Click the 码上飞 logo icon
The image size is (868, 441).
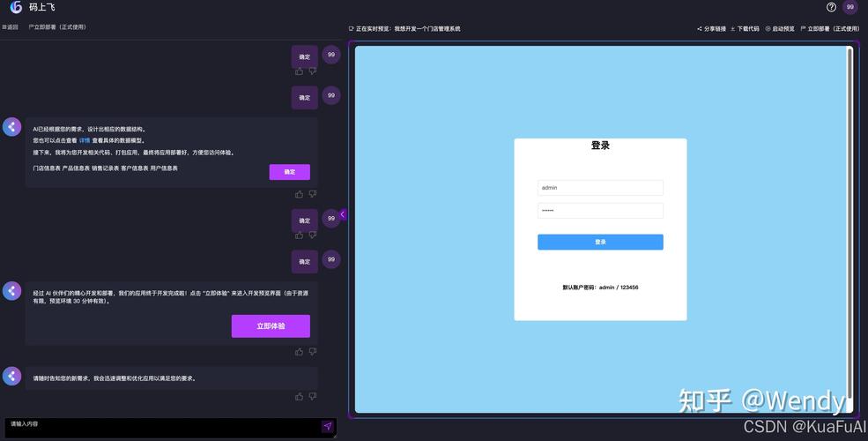point(16,7)
